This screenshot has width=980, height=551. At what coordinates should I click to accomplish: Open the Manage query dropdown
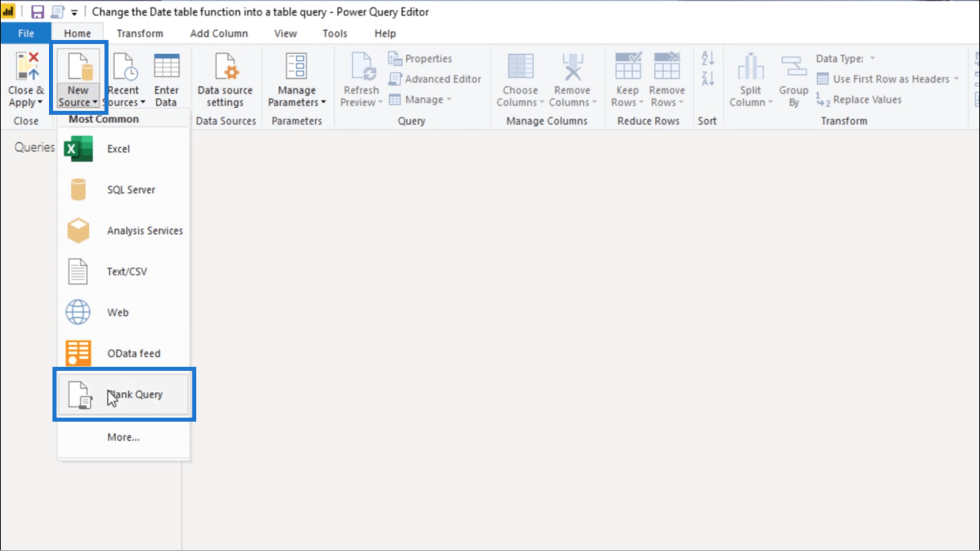click(x=420, y=100)
